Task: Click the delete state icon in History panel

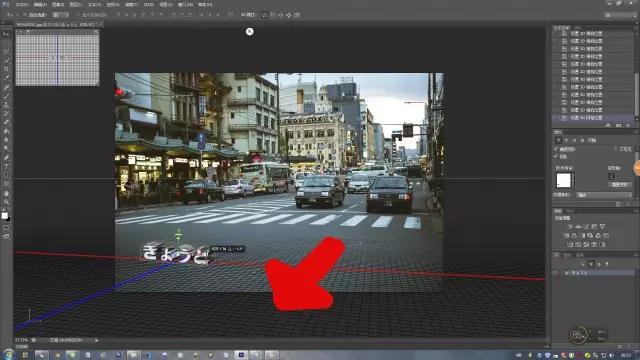Action: (x=628, y=125)
